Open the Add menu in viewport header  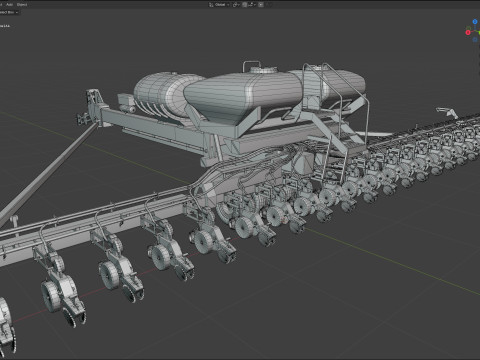coord(9,5)
